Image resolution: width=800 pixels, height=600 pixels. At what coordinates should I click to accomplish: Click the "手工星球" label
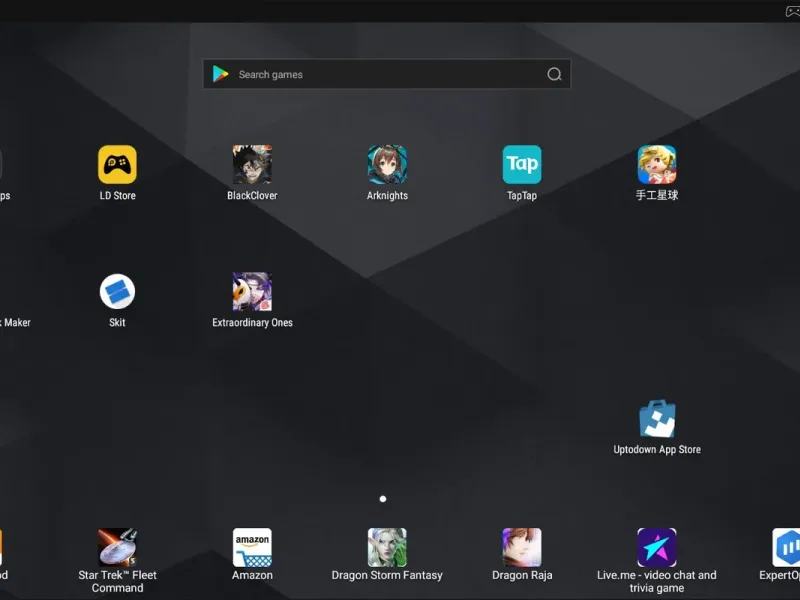pos(657,195)
